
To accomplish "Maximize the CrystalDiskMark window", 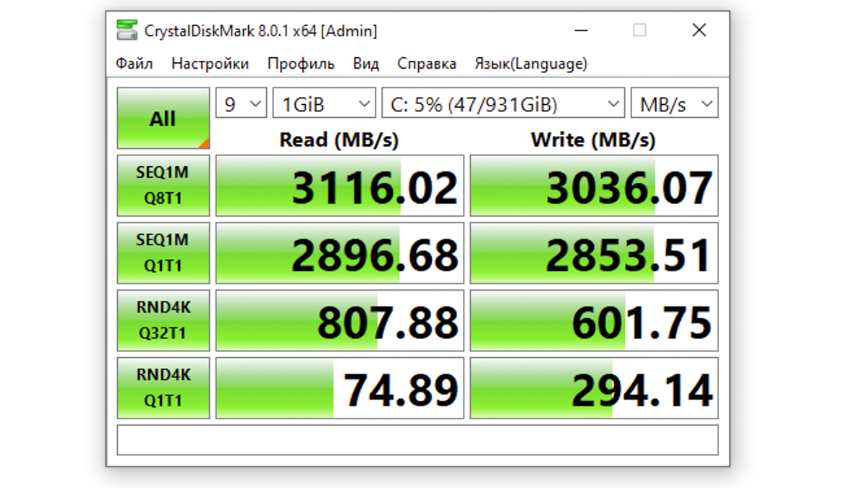I will (x=639, y=30).
